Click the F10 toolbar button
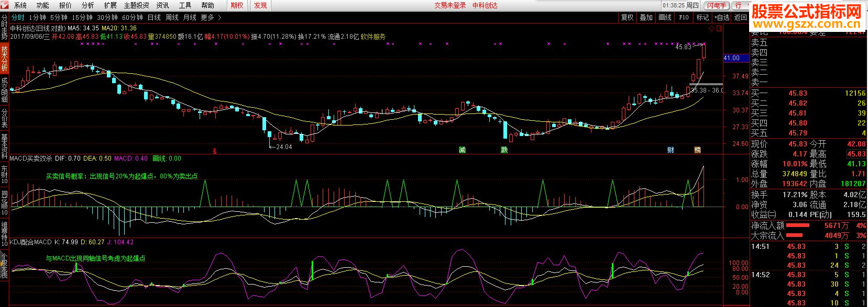Viewport: 868px width, 307px height. [684, 17]
